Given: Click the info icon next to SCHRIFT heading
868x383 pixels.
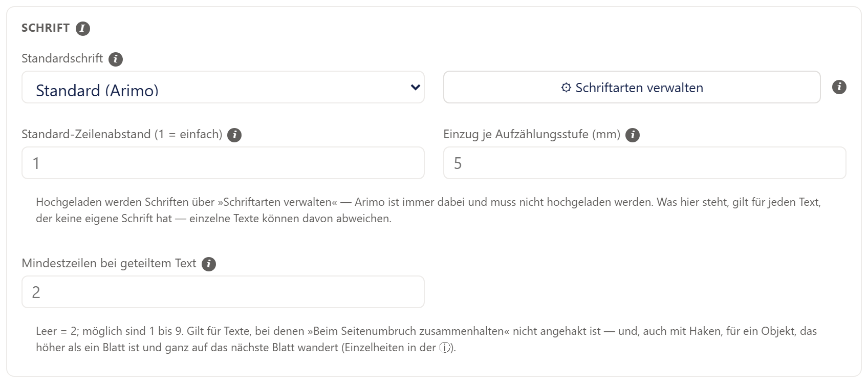Looking at the screenshot, I should (83, 29).
